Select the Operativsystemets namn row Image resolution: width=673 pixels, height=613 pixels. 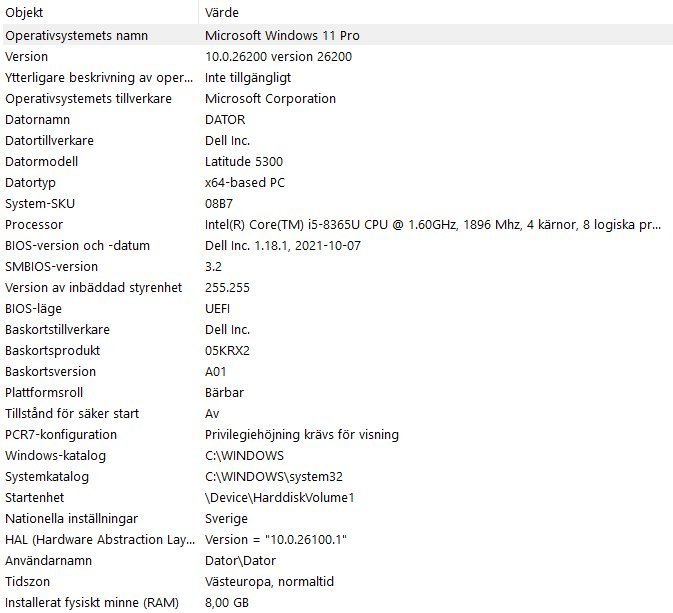(x=90, y=35)
